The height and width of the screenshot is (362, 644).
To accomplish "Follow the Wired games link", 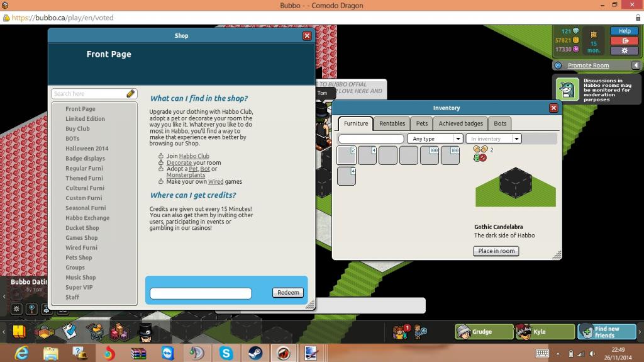I will pos(216,181).
